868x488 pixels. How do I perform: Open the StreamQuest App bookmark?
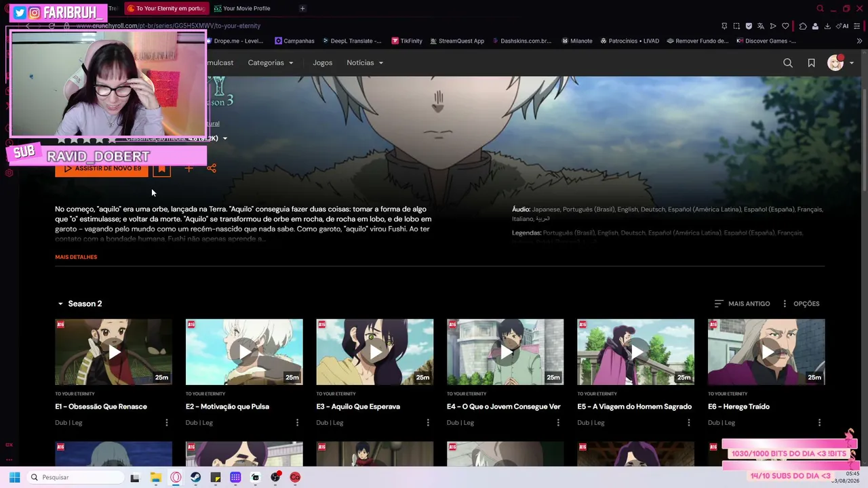tap(456, 41)
